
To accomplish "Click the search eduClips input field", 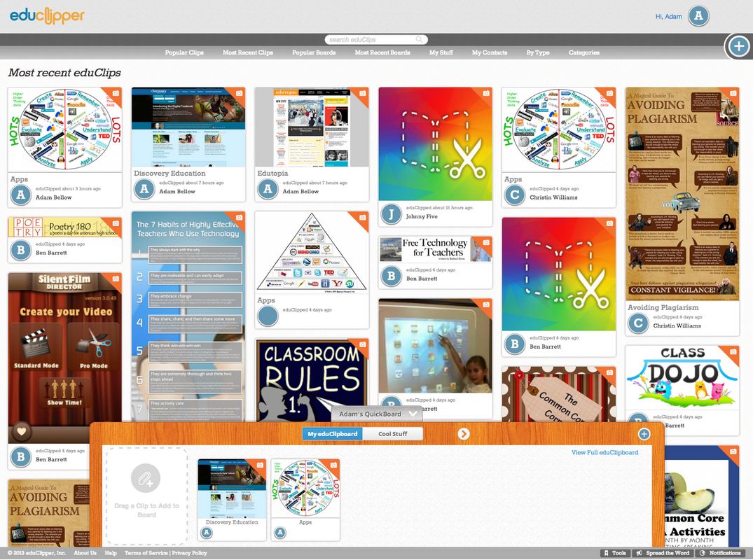I will click(x=371, y=40).
